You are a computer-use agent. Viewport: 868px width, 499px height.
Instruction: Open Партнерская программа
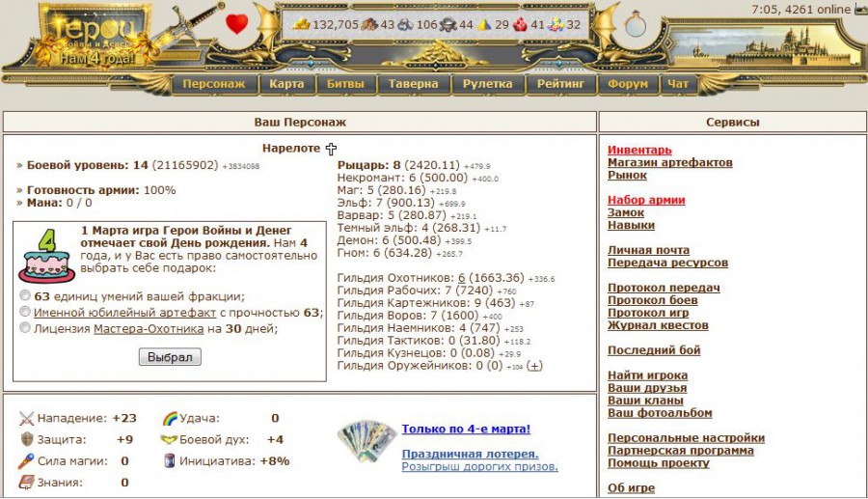(x=681, y=451)
